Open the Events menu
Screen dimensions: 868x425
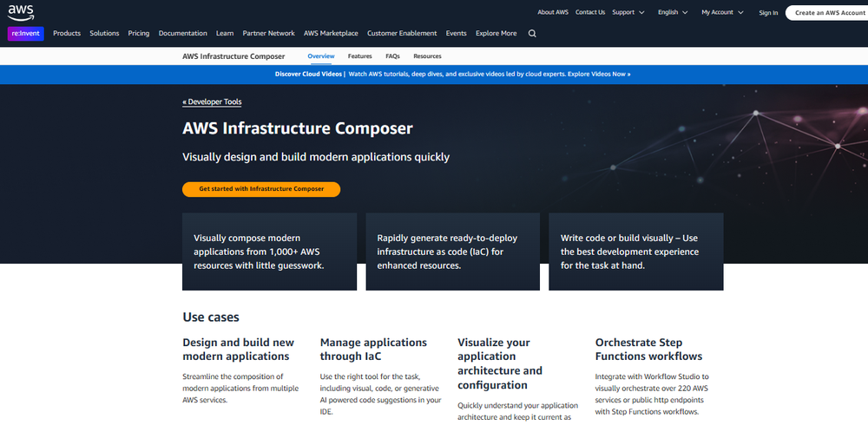click(x=457, y=33)
